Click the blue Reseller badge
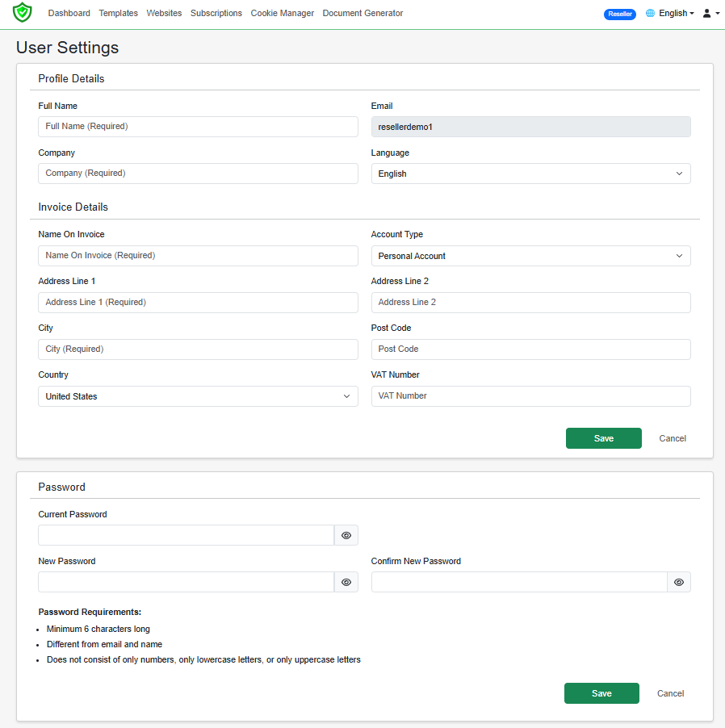This screenshot has width=725, height=728. coord(619,14)
